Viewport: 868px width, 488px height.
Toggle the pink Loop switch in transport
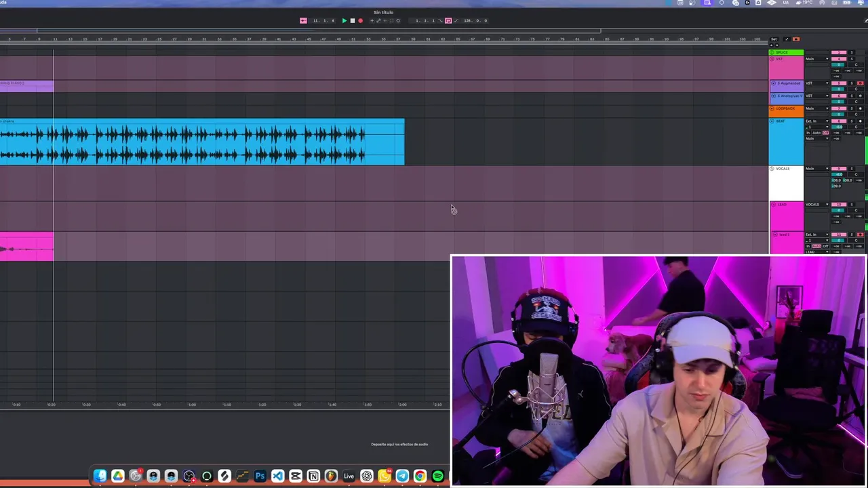coord(448,20)
